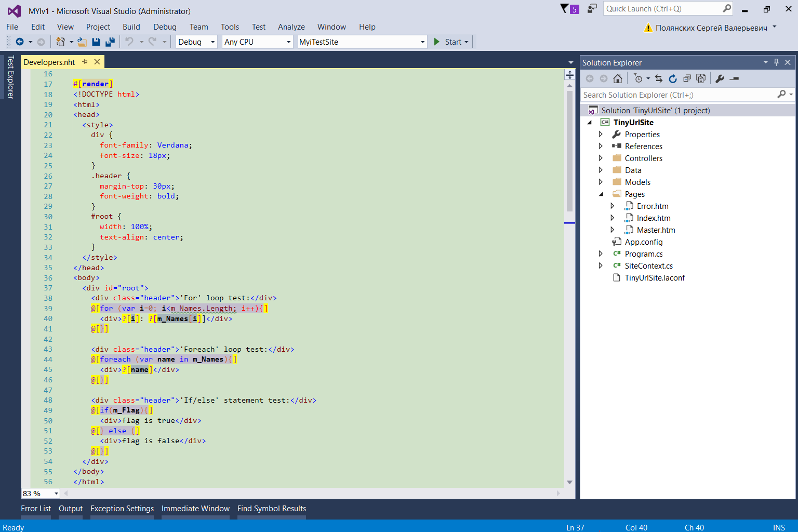Close the Developers.nht document tab
This screenshot has height=532, width=798.
97,62
